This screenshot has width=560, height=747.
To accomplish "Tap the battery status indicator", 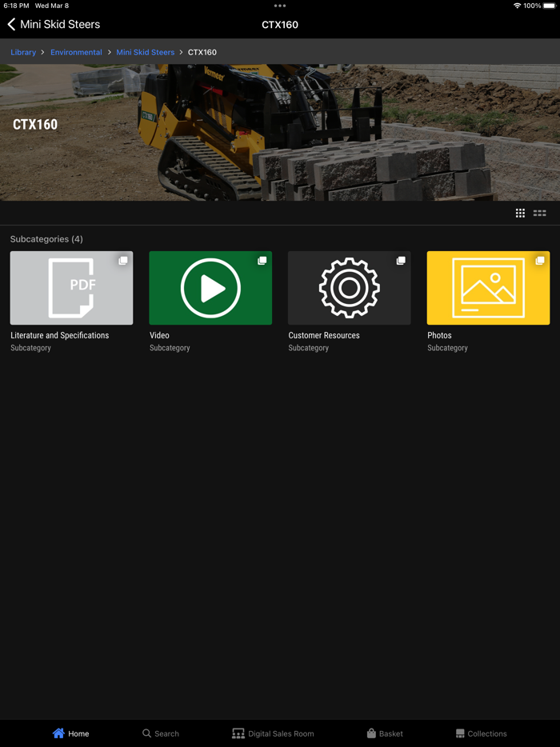I will (549, 6).
